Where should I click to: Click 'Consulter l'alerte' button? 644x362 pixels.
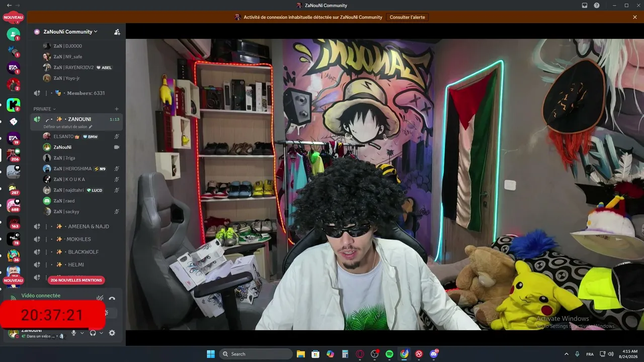tap(407, 17)
